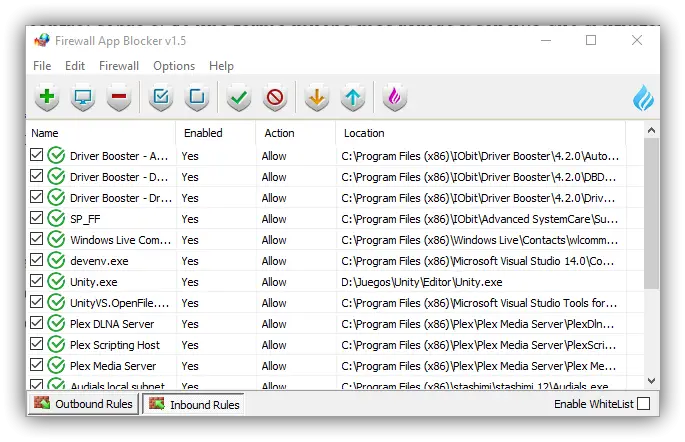Click the green status icon for Windows Live Com...

pyautogui.click(x=56, y=240)
